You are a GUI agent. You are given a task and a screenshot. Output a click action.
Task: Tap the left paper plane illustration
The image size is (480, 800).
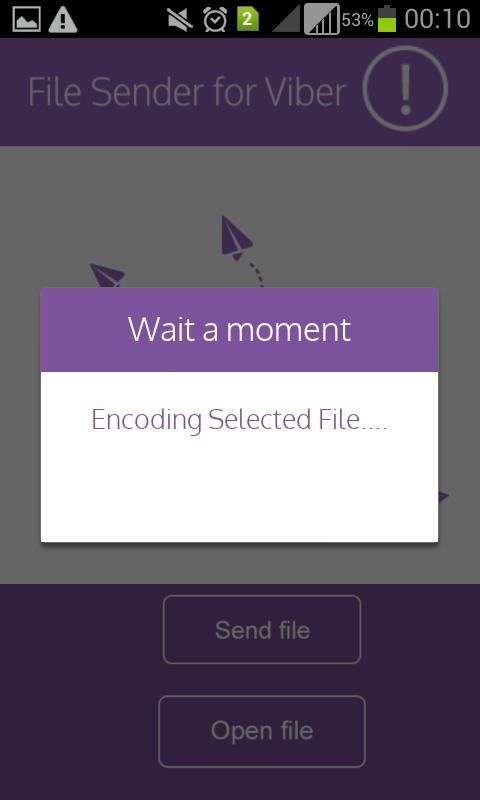107,274
